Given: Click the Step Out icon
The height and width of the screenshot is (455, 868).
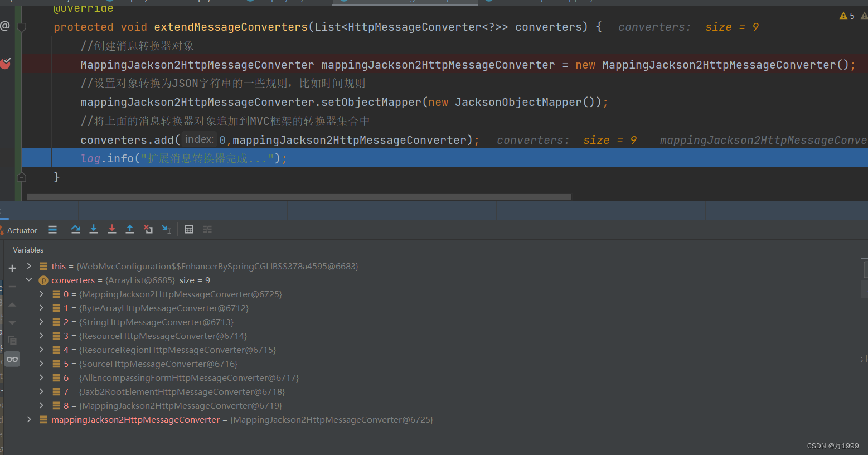Looking at the screenshot, I should pos(130,229).
